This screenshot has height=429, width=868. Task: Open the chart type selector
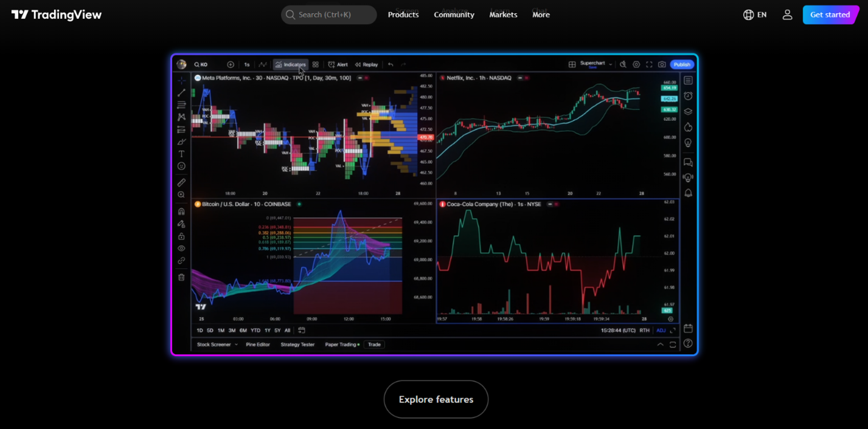pos(263,64)
